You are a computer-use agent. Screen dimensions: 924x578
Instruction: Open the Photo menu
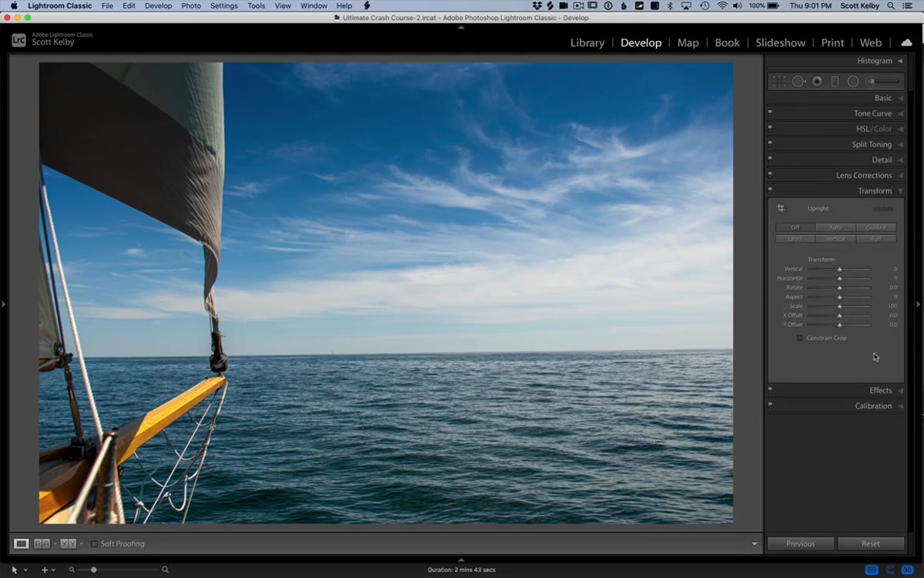coord(191,5)
